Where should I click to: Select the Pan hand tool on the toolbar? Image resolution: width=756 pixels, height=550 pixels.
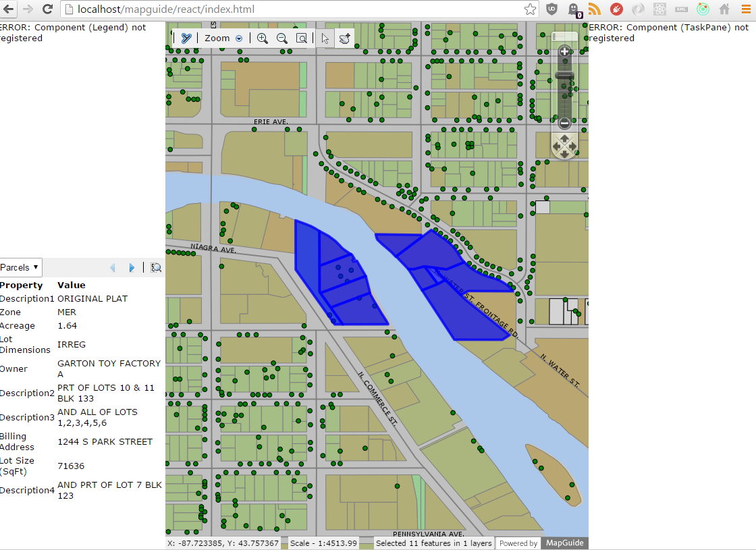click(345, 38)
